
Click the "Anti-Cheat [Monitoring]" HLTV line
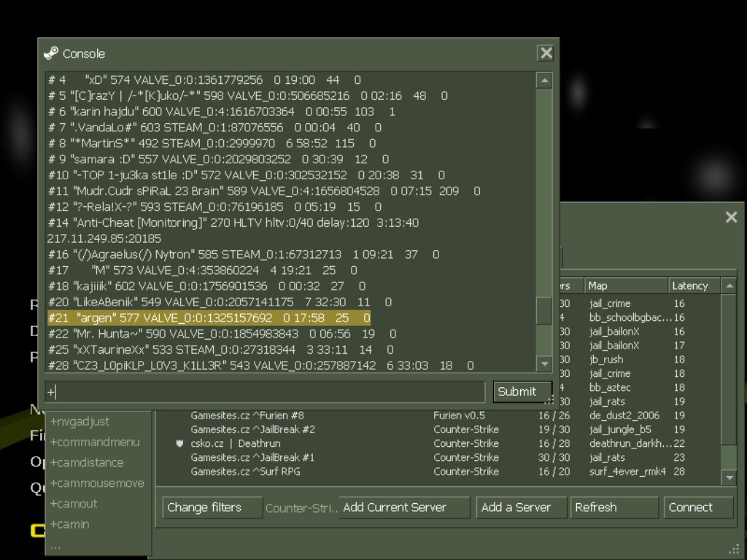click(233, 223)
